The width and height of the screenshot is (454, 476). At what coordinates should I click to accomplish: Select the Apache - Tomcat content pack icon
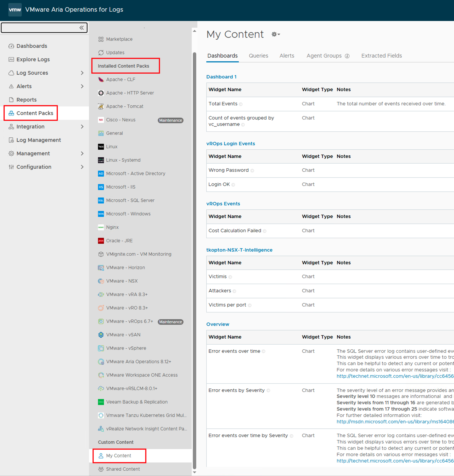pos(101,106)
